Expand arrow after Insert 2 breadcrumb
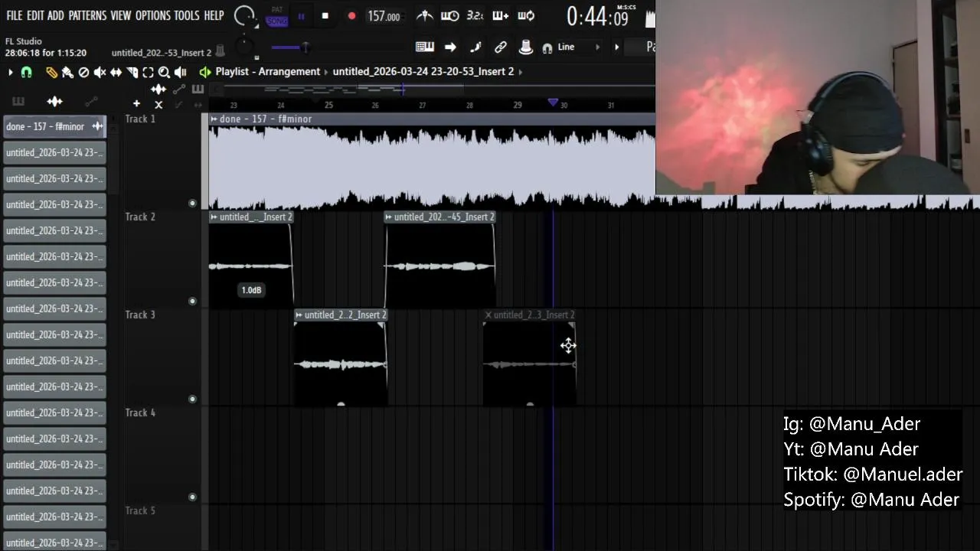 coord(521,71)
